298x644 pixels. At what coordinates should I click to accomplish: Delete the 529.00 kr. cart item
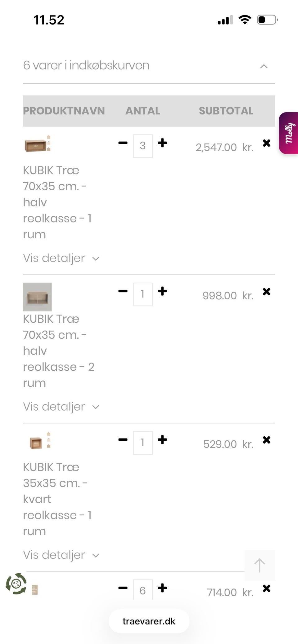(266, 440)
